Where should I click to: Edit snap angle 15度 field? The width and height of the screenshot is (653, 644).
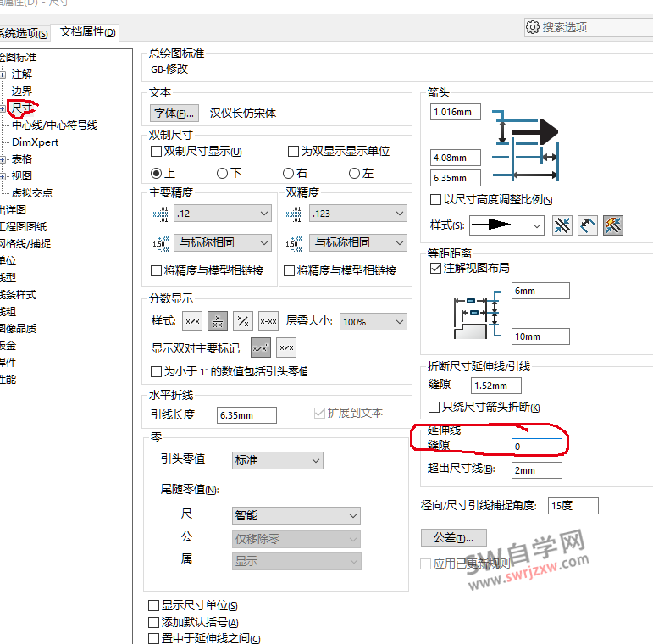click(573, 506)
